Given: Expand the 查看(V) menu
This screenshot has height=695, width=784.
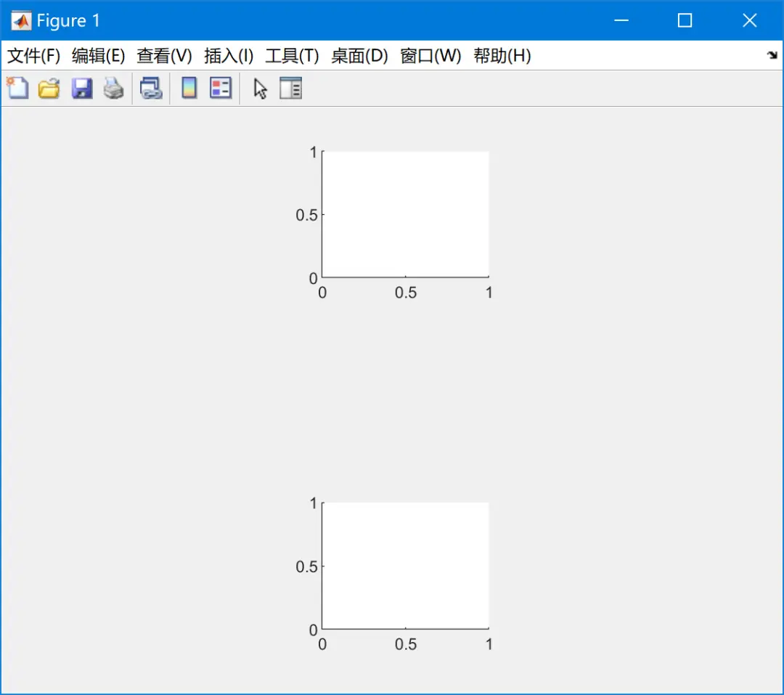Looking at the screenshot, I should tap(164, 55).
